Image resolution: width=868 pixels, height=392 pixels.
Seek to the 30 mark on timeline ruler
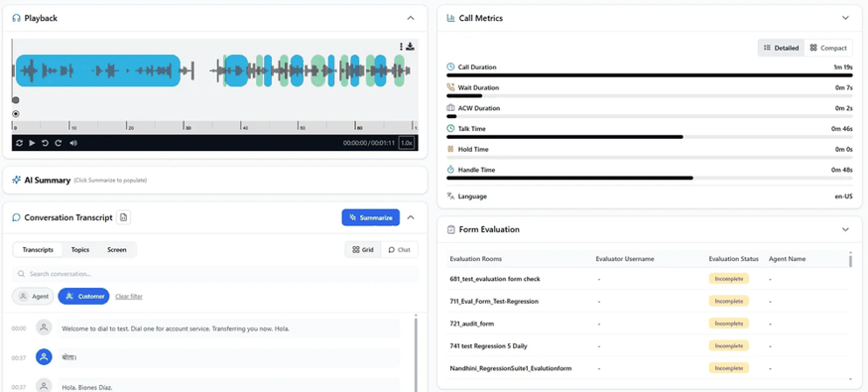187,127
